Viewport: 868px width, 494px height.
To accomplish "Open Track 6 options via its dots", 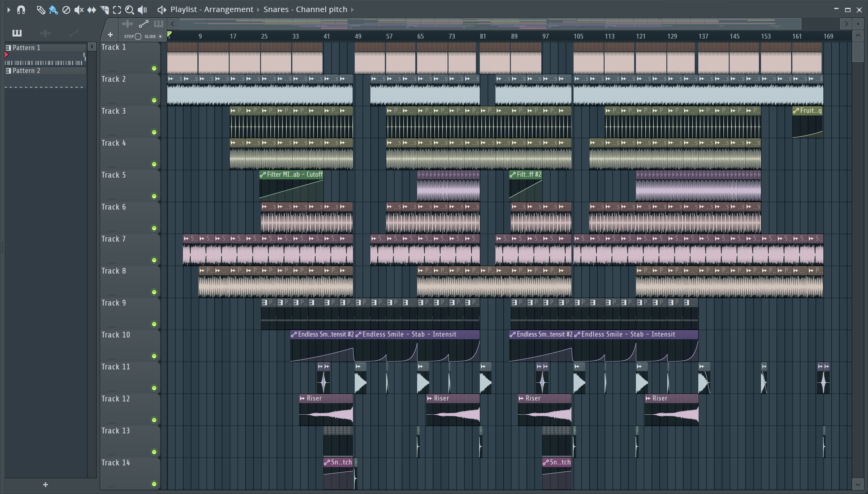I will click(x=112, y=231).
